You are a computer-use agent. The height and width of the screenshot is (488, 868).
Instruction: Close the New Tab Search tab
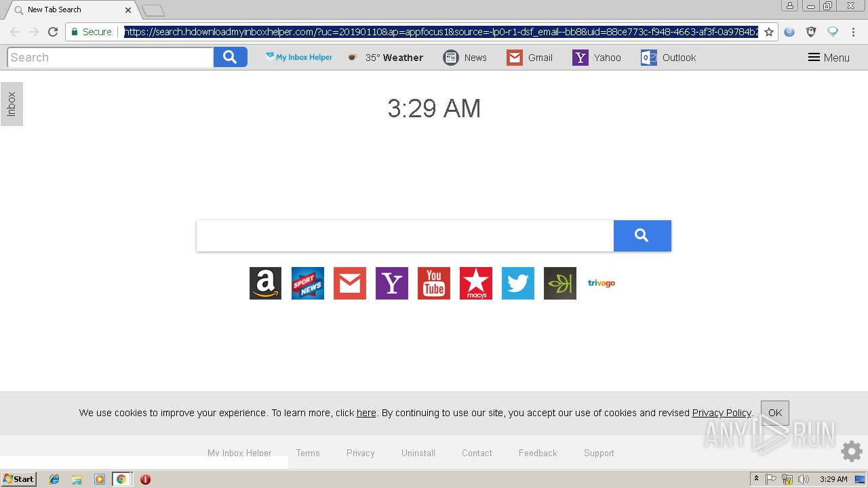click(x=128, y=10)
